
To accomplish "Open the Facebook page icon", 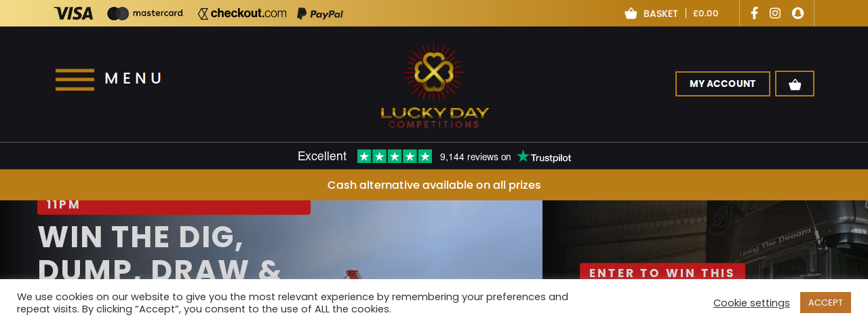I will click(x=754, y=13).
